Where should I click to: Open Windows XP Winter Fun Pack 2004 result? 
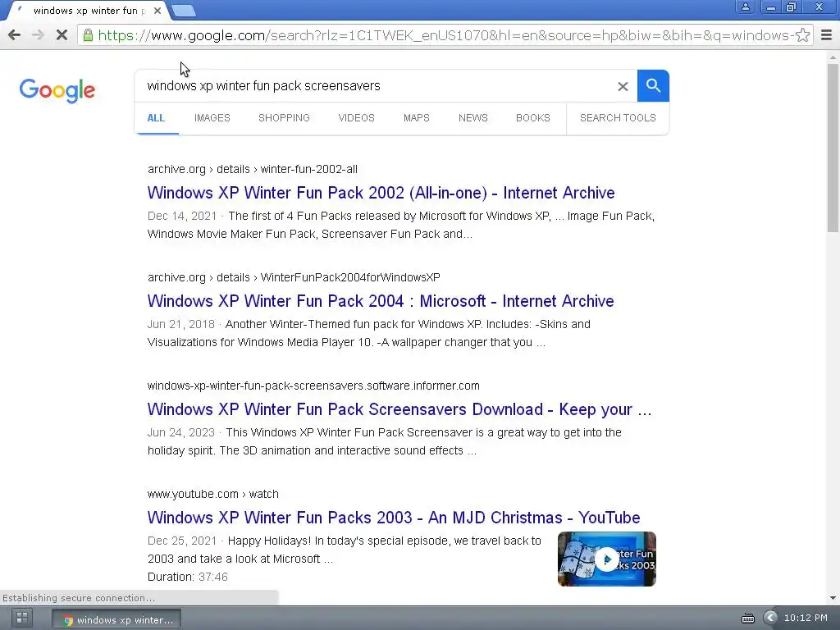(x=381, y=301)
